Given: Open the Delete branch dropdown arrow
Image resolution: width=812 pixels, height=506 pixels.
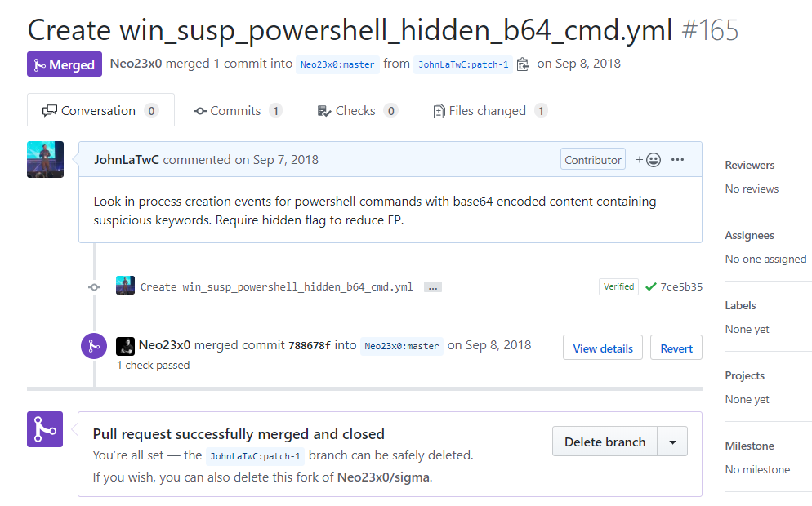Looking at the screenshot, I should [672, 442].
